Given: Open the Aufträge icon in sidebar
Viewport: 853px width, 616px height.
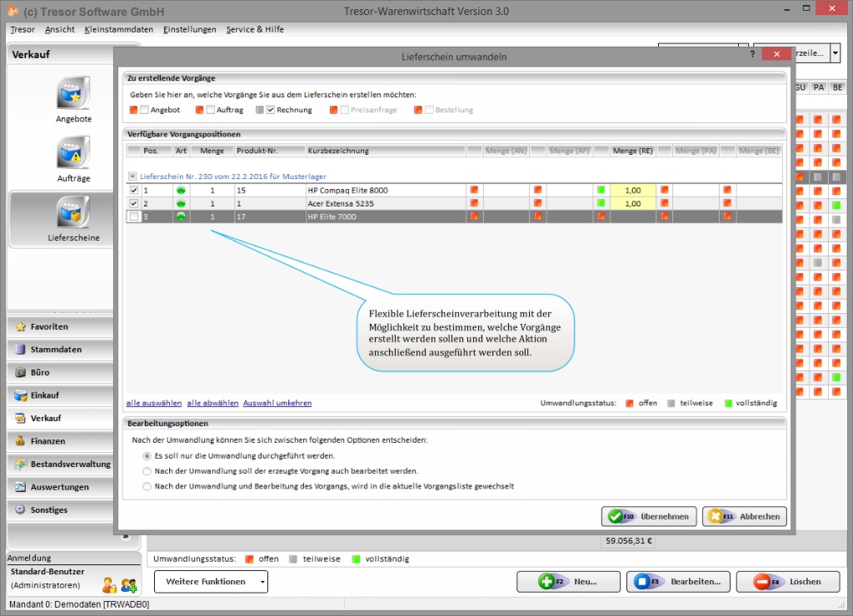Looking at the screenshot, I should (x=73, y=154).
